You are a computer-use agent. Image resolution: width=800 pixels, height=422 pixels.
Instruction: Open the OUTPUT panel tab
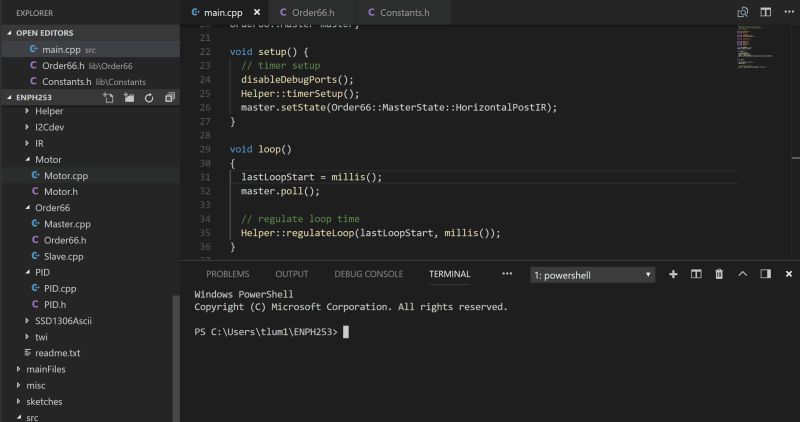coord(292,274)
